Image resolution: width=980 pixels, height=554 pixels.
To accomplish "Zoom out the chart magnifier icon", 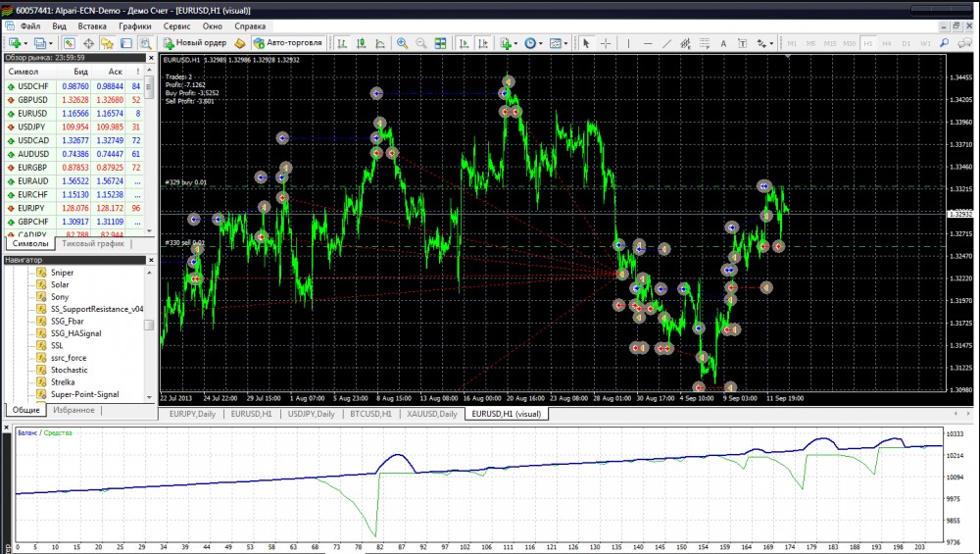I will coord(421,43).
